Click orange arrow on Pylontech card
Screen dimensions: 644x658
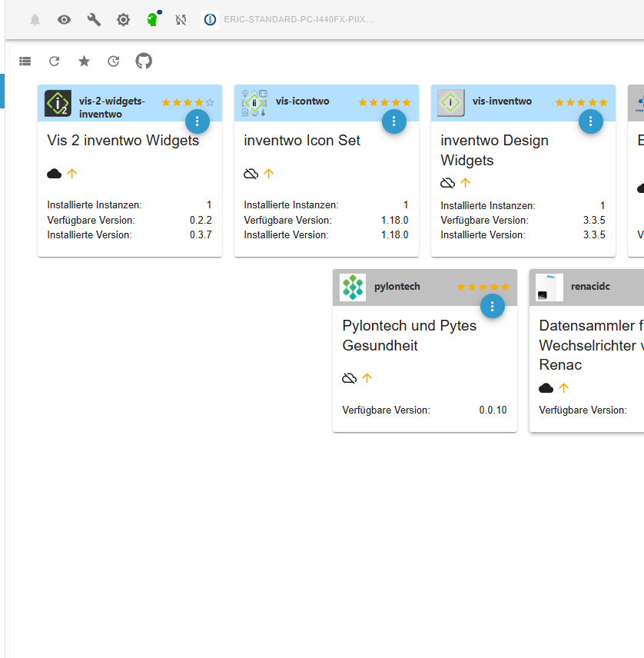pyautogui.click(x=367, y=378)
